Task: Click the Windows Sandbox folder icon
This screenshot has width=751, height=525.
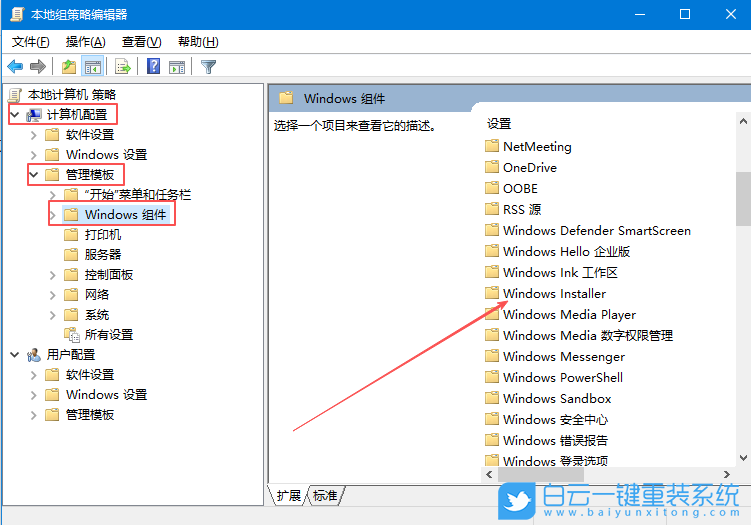Action: tap(492, 398)
